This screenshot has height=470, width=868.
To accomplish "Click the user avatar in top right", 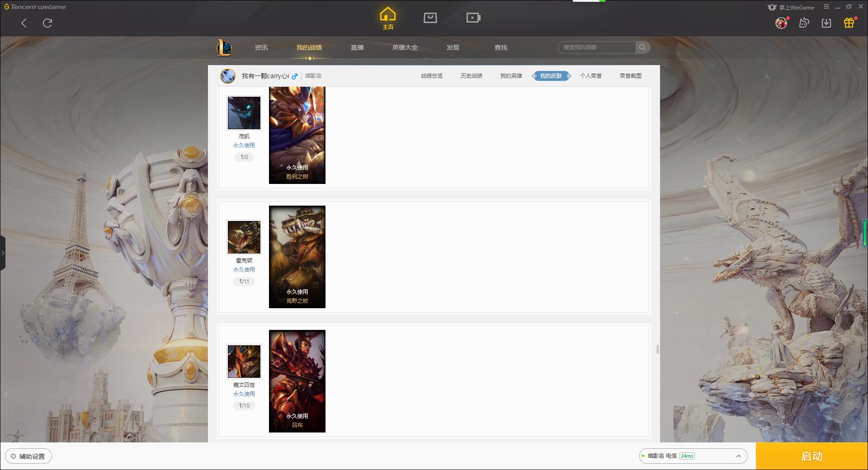I will point(781,23).
